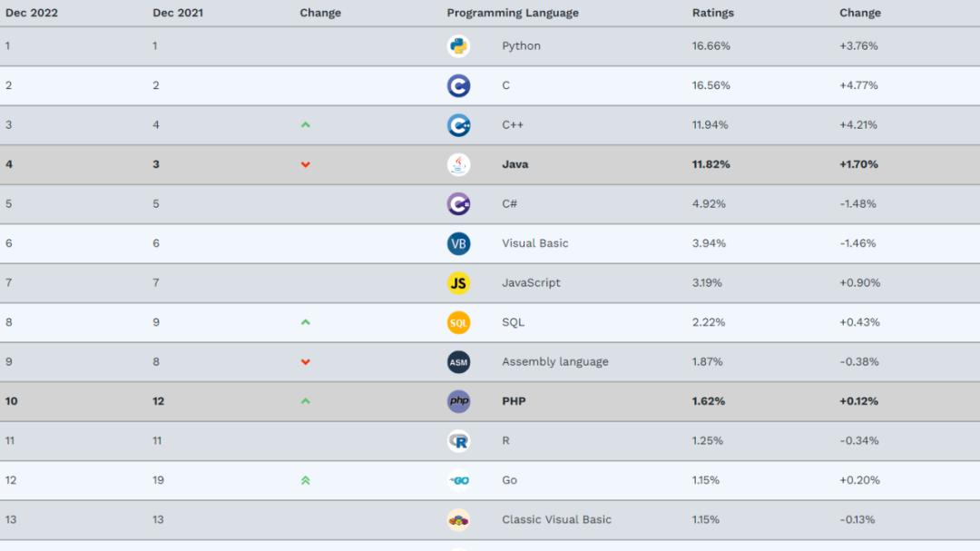Click the orange SQL icon
Viewport: 980px width, 551px height.
458,322
